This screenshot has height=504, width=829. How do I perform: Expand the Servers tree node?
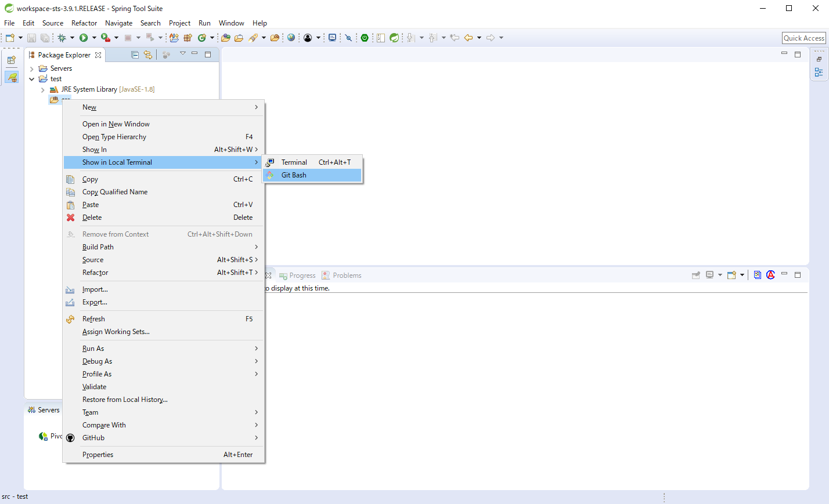pos(33,68)
